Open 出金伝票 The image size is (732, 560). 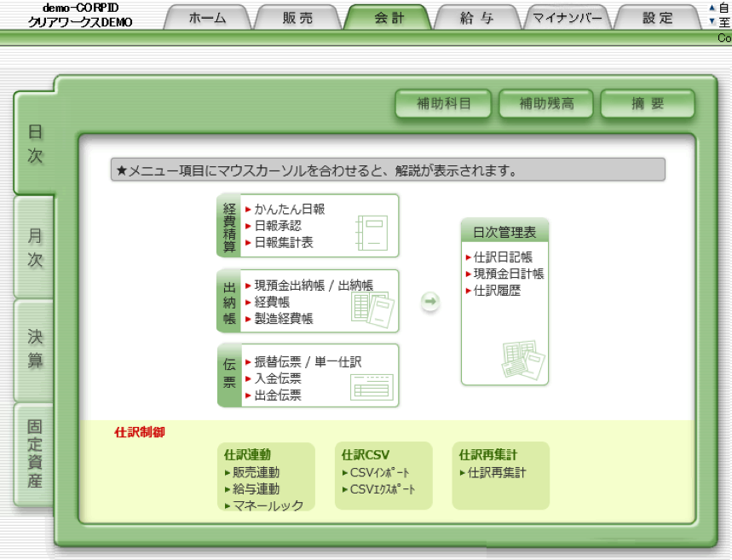tap(278, 395)
